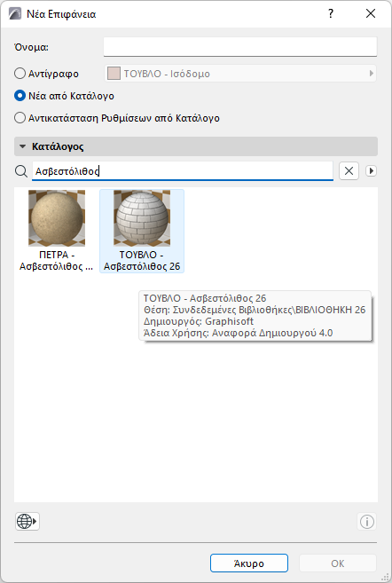Click the OK button
This screenshot has height=583, width=392.
338,563
